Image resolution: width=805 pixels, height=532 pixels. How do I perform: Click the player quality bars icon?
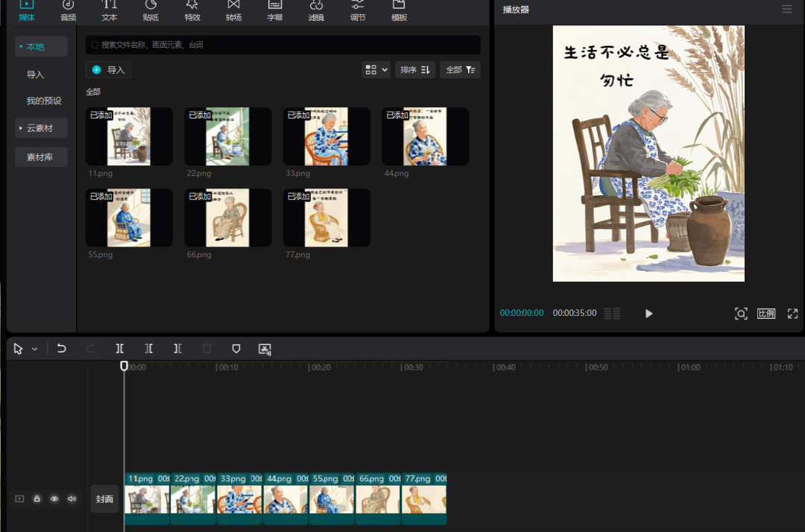[x=612, y=314]
